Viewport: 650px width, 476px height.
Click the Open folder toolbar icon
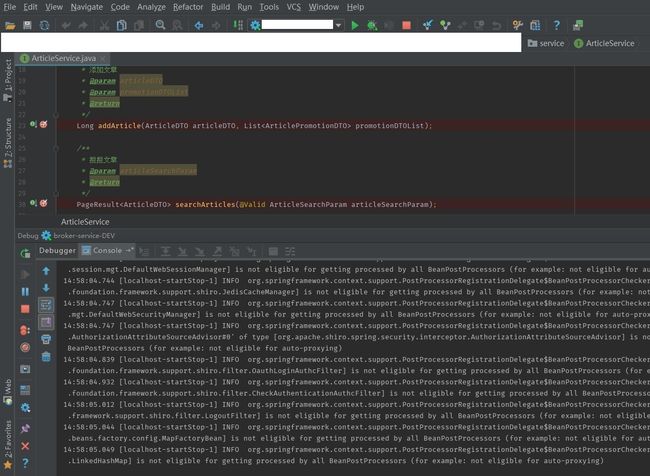pyautogui.click(x=10, y=25)
